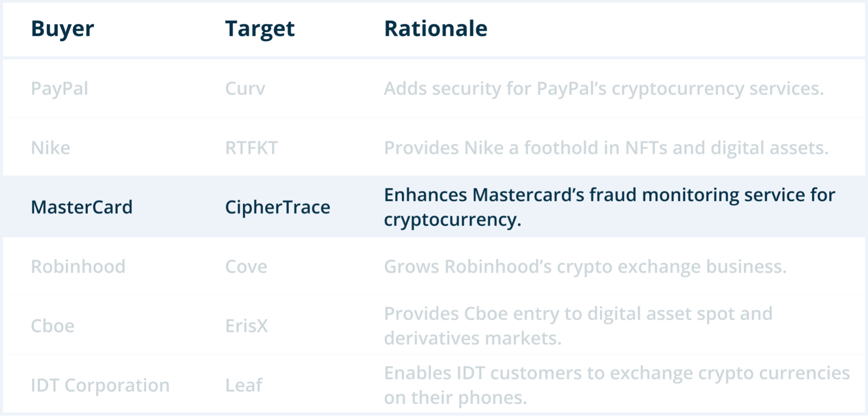Click the Target column header

coord(260,29)
